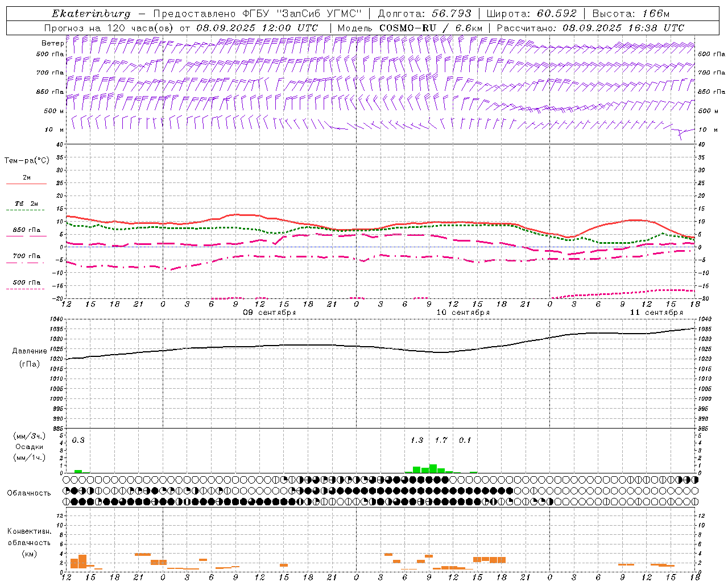The height and width of the screenshot is (582, 728).
Task: Click the 1.3 precipitation total value
Action: 417,440
